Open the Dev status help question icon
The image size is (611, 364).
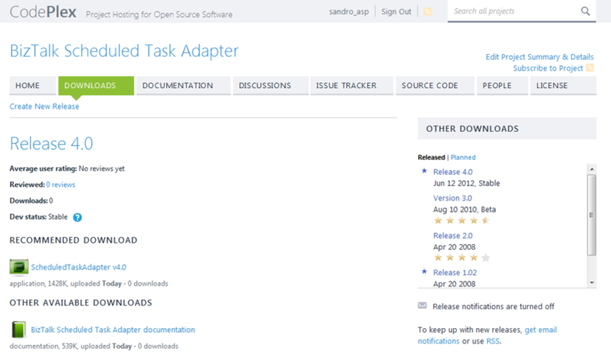(77, 217)
